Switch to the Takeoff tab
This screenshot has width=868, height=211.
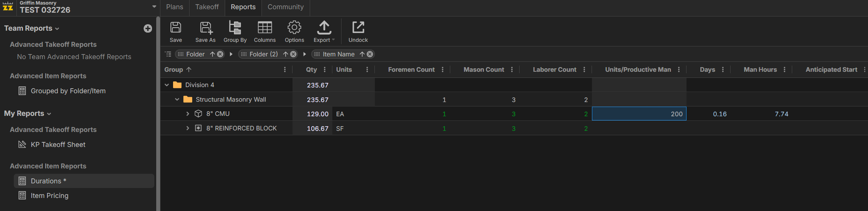[x=207, y=7]
